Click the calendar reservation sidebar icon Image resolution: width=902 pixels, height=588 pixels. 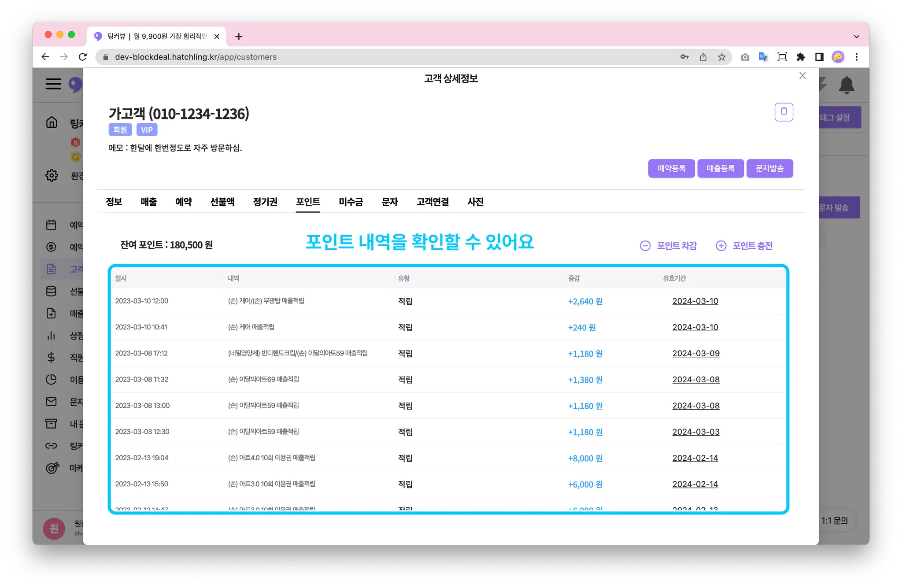click(51, 225)
